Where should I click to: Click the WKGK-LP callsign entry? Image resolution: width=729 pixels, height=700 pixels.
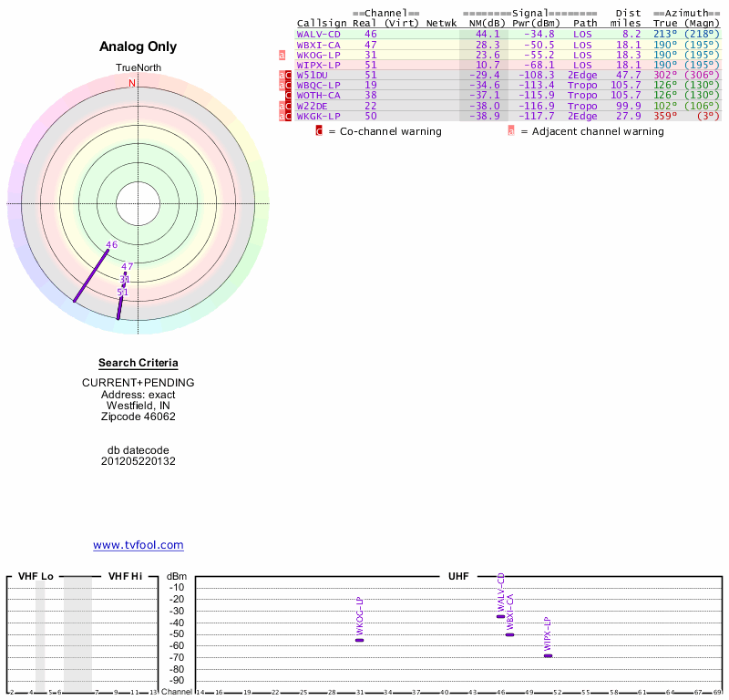[x=318, y=116]
